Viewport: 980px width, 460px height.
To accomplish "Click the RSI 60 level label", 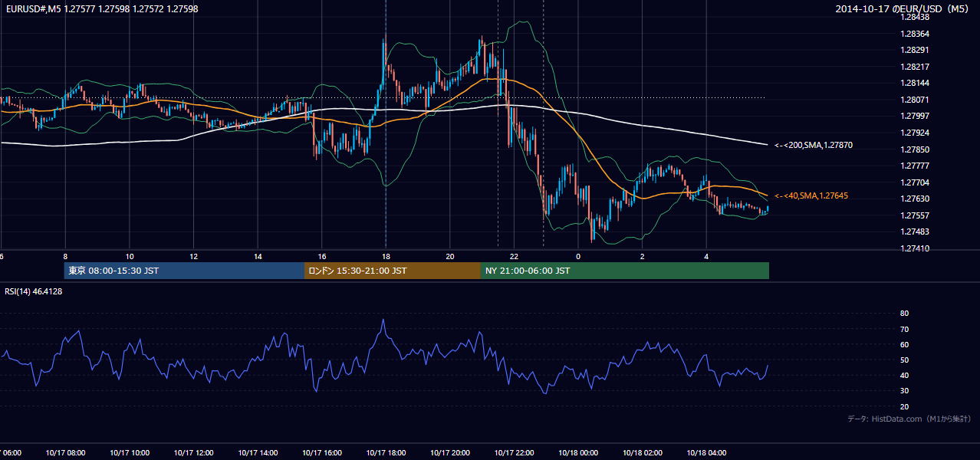I will pyautogui.click(x=904, y=344).
